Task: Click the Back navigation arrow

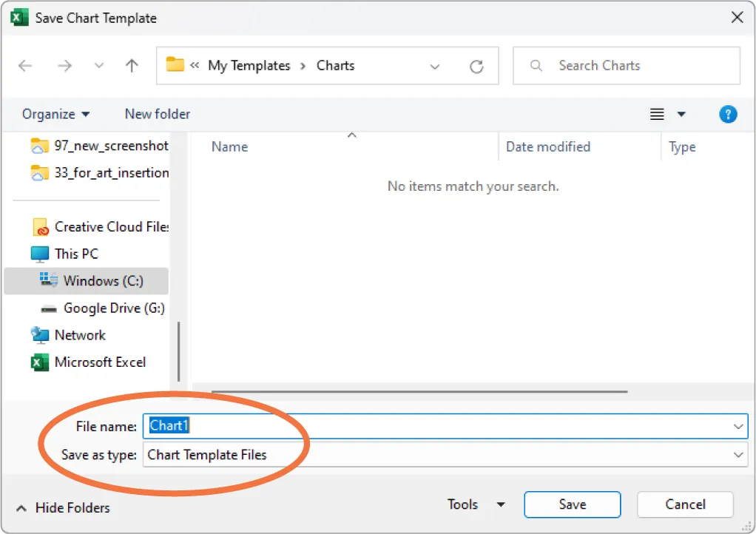Action: (25, 65)
